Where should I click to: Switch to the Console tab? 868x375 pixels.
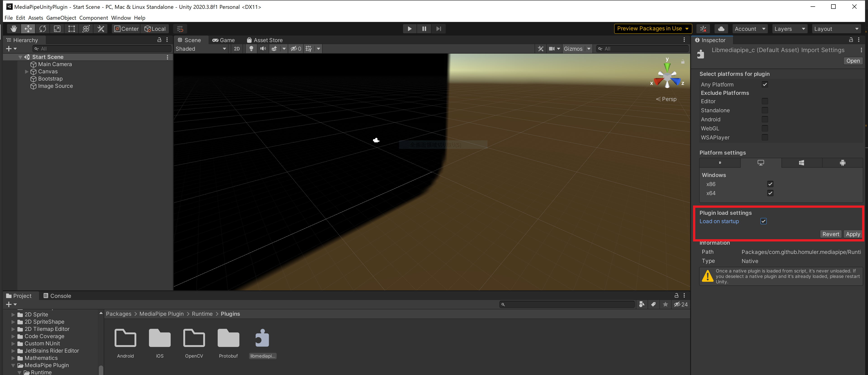point(57,296)
